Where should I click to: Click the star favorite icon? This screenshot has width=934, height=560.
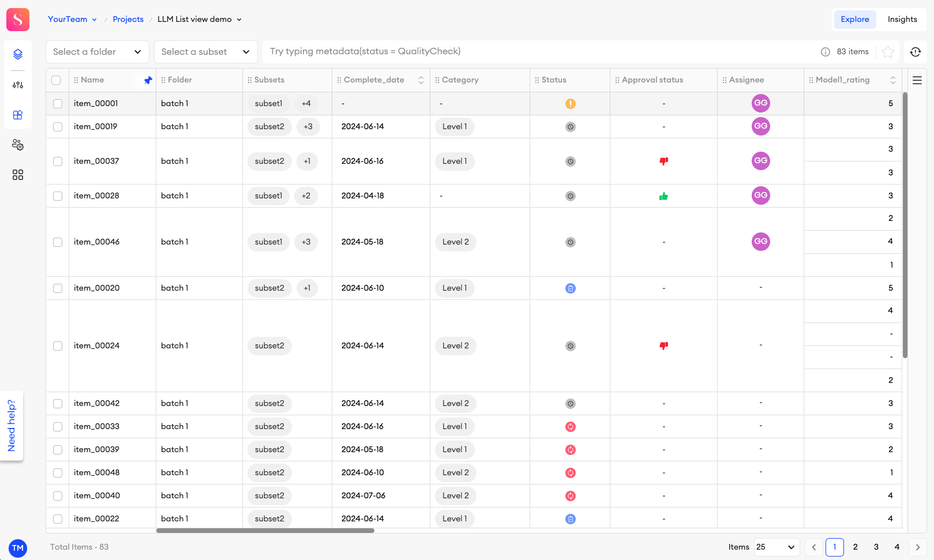tap(888, 52)
